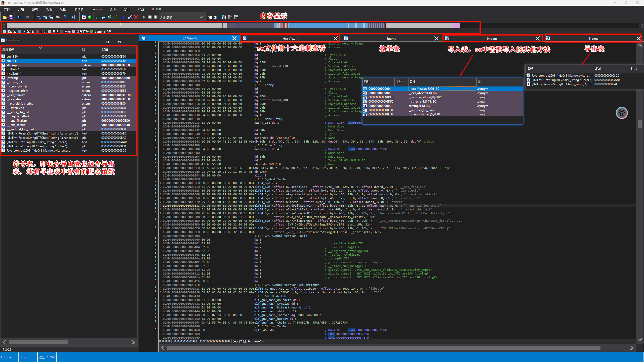Click the Convert to code icon
The height and width of the screenshot is (362, 644).
click(x=98, y=17)
